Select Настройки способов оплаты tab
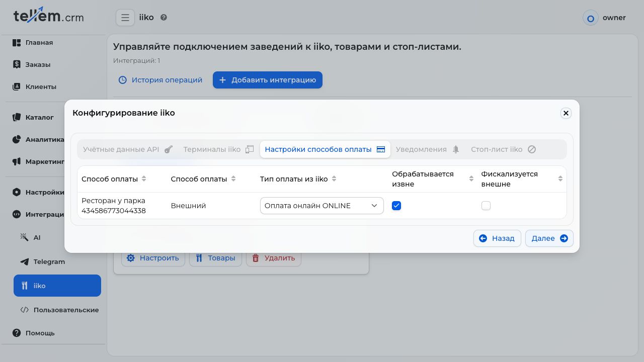Screen dimensions: 644x362 [x=325, y=149]
